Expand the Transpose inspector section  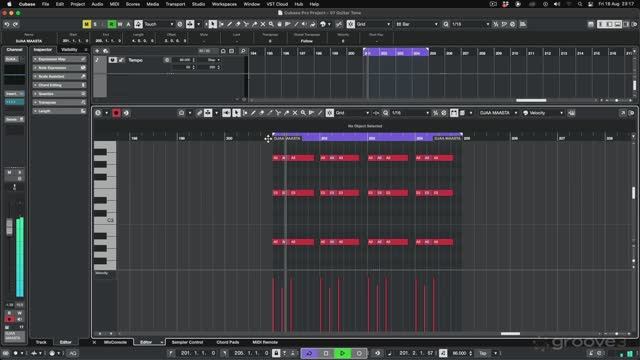click(59, 102)
